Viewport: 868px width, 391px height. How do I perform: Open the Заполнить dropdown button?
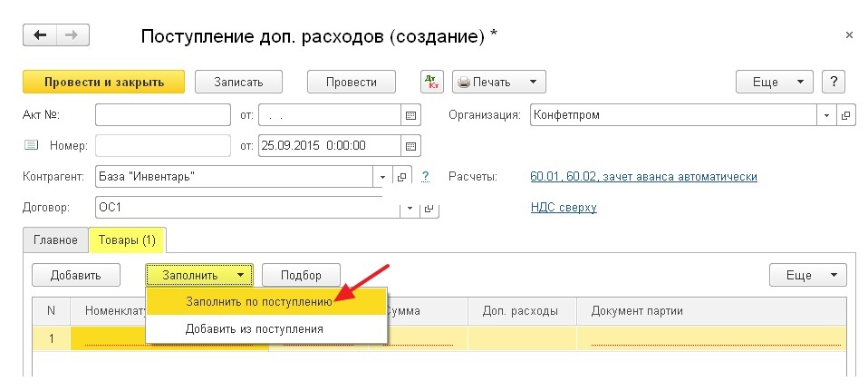click(x=199, y=275)
